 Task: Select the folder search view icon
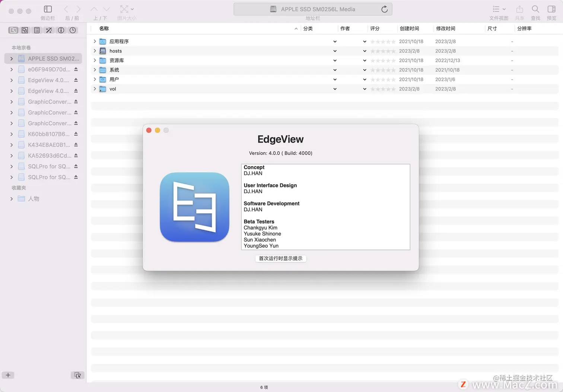click(13, 30)
